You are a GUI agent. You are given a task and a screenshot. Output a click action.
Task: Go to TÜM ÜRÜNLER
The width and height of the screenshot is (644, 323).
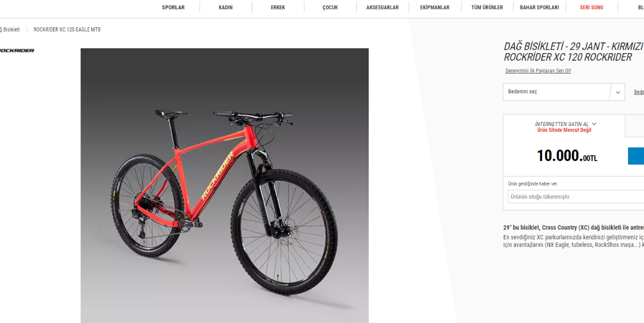tap(487, 8)
